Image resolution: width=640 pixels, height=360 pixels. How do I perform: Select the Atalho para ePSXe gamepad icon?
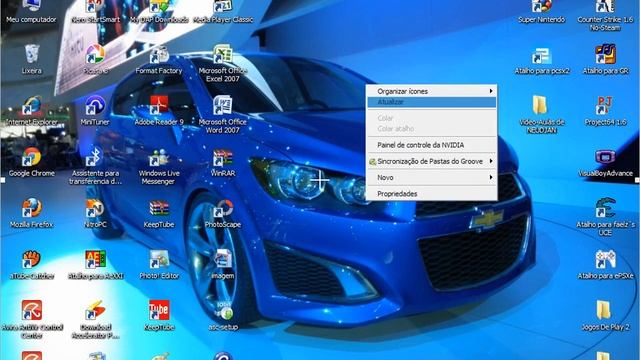(605, 260)
